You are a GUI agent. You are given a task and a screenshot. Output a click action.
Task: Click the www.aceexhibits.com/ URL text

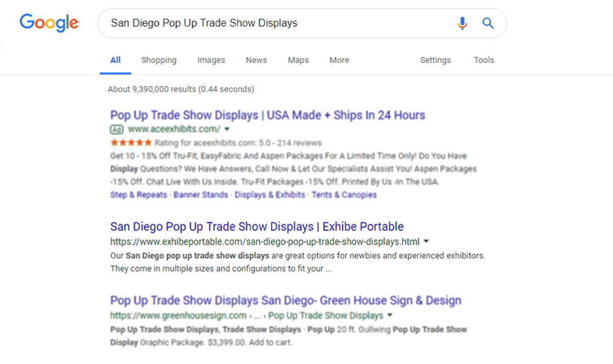[174, 129]
